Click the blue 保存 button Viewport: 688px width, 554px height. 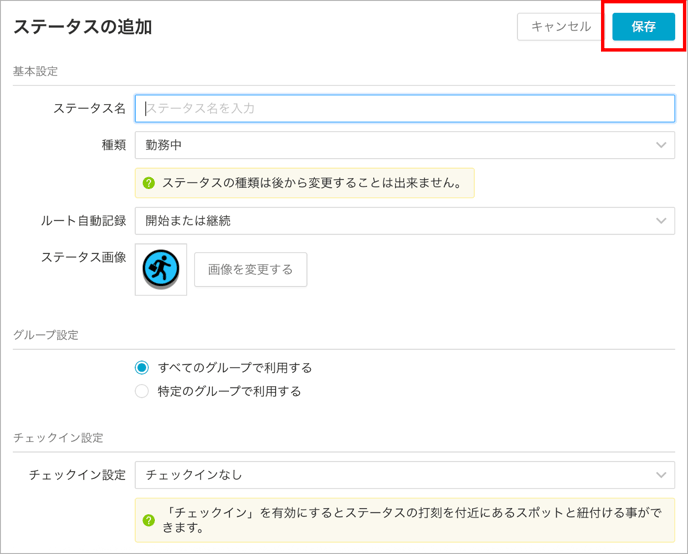[x=643, y=27]
